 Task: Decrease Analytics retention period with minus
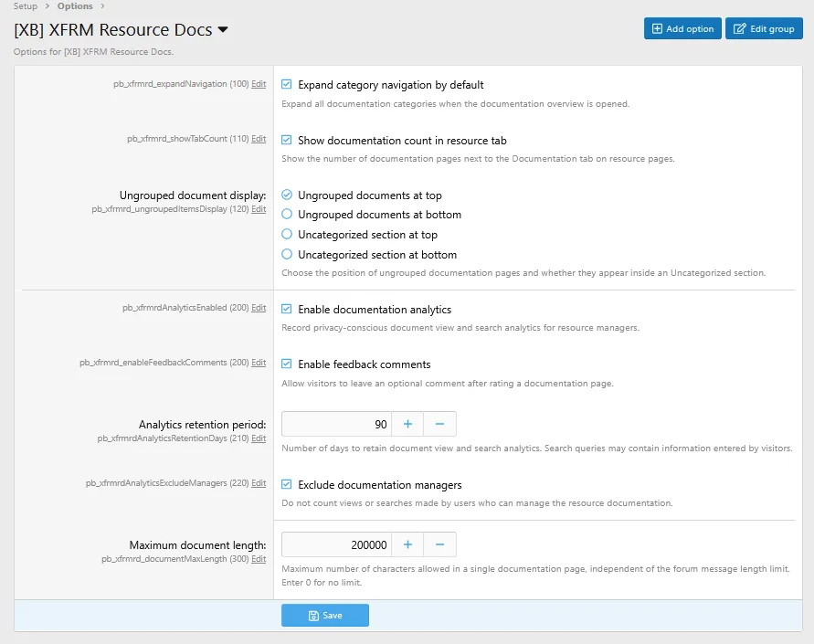pos(439,424)
